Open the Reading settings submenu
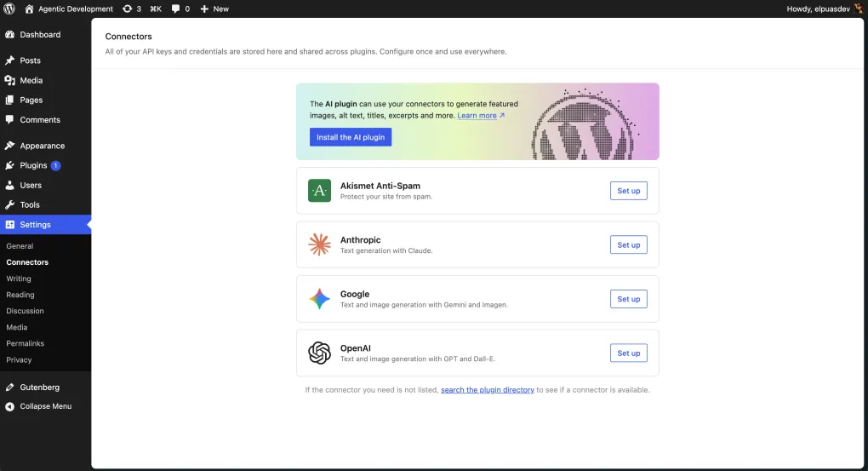This screenshot has width=868, height=471. 20,295
